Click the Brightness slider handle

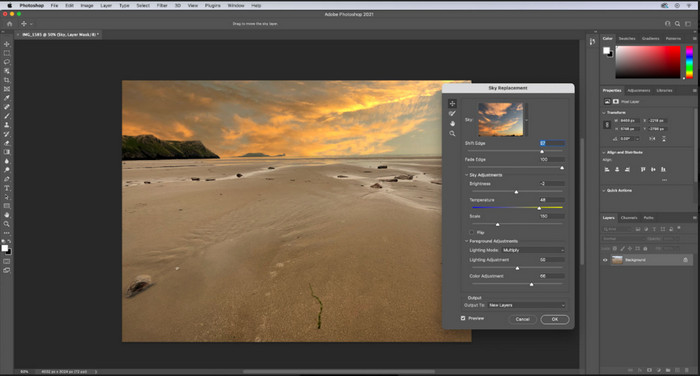coord(517,192)
